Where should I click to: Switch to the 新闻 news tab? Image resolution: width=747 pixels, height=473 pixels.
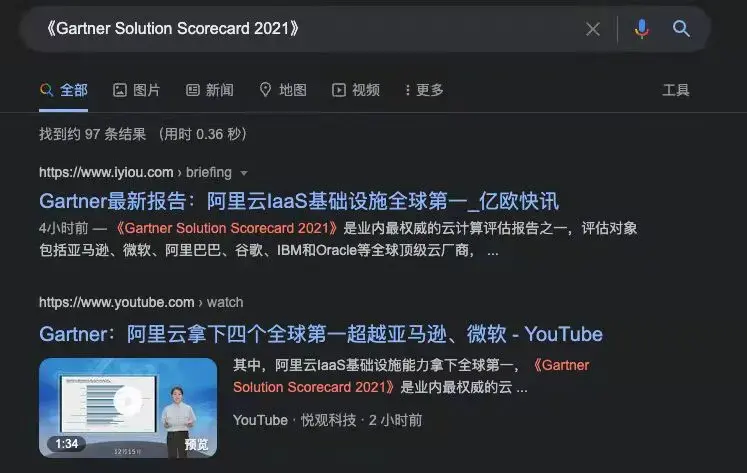coord(210,90)
